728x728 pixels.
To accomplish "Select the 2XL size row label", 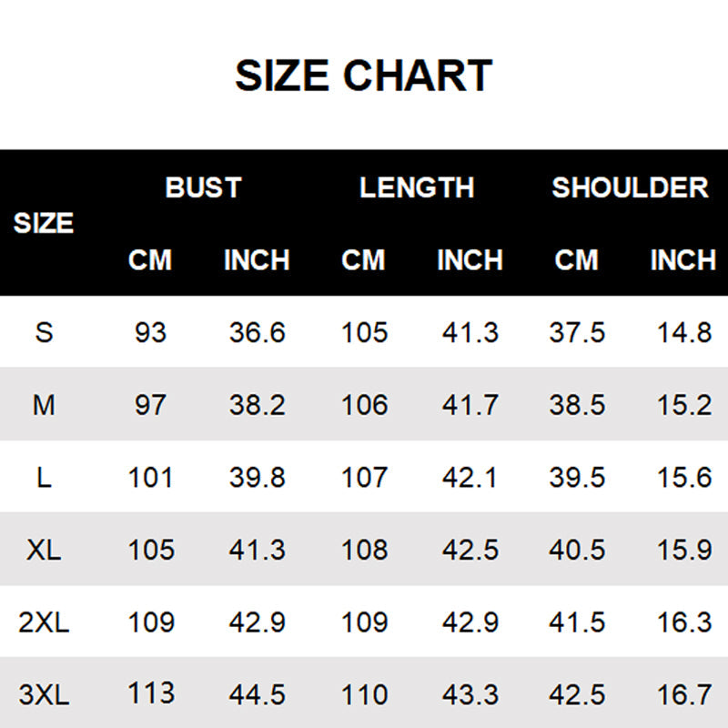I will pos(44,622).
